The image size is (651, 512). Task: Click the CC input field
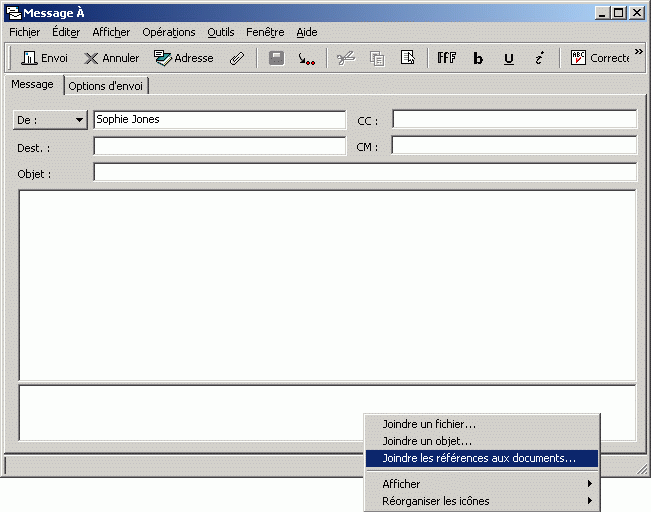[514, 119]
